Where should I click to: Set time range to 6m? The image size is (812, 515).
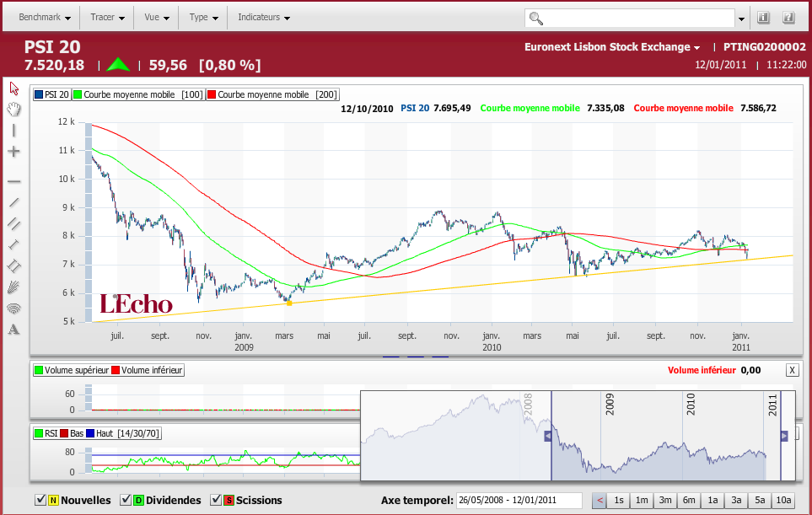point(689,500)
